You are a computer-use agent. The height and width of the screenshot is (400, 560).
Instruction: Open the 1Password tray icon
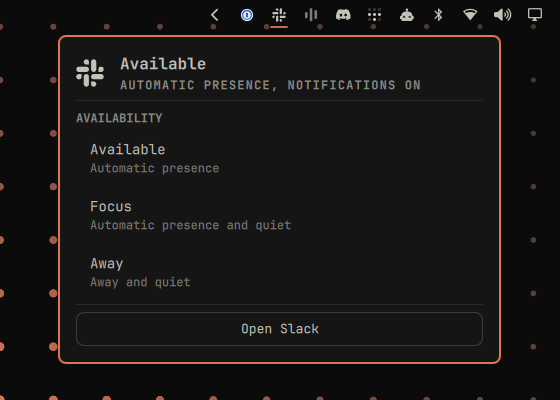(247, 15)
